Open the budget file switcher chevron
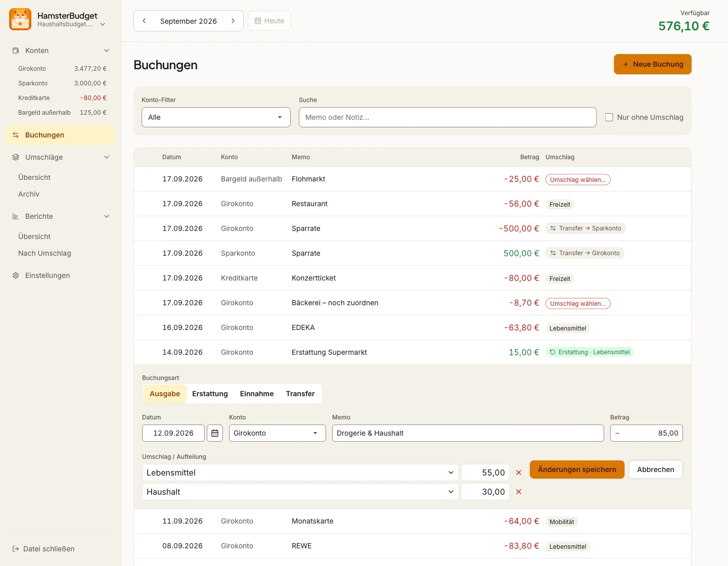 point(103,24)
